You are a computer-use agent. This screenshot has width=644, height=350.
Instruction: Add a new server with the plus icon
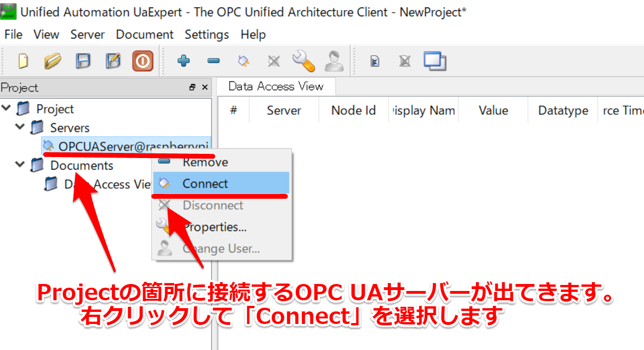pos(184,60)
